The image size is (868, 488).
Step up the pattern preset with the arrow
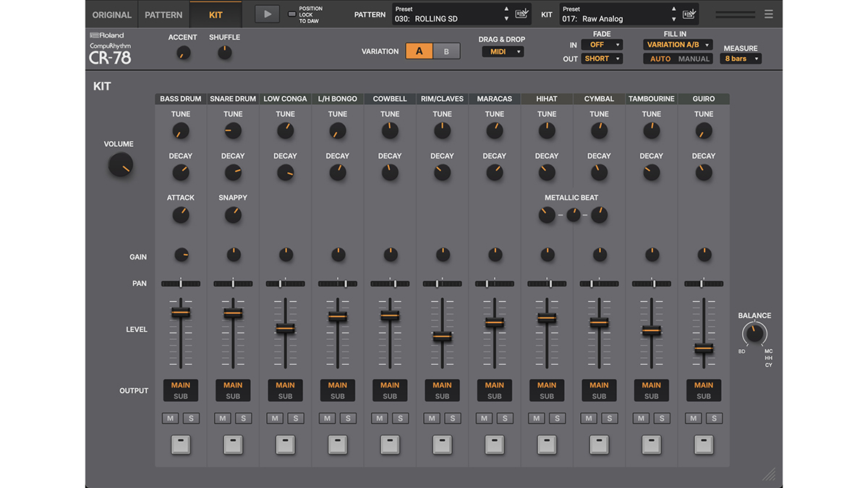pos(506,9)
